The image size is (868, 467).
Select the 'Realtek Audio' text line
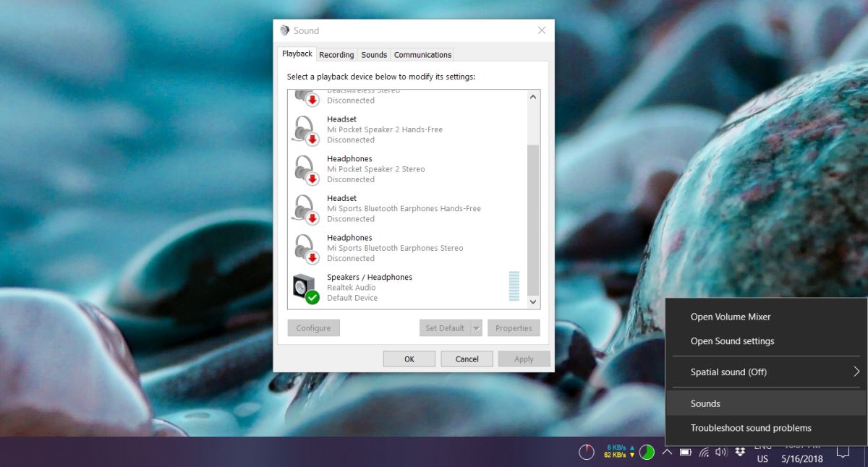click(351, 288)
